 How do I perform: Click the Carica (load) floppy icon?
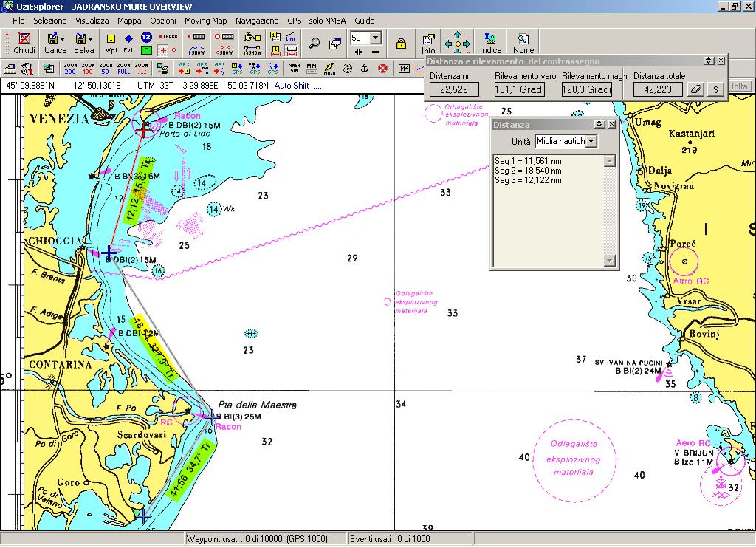point(52,38)
